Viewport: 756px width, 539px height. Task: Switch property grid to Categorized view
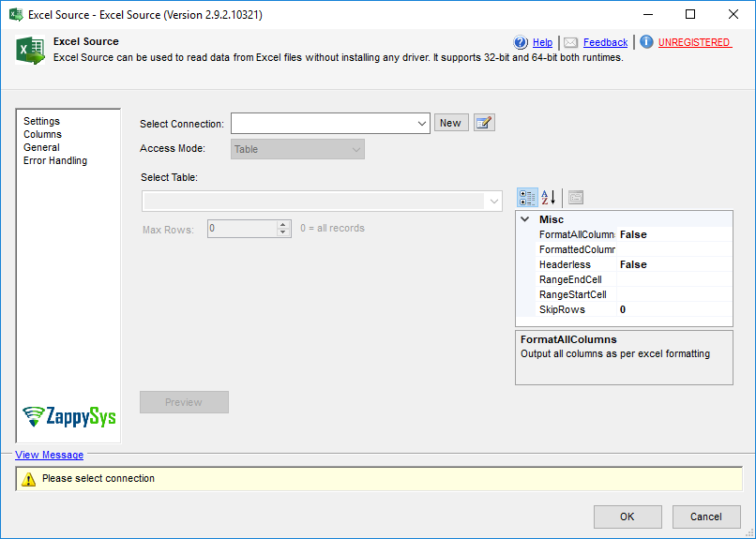click(x=527, y=198)
